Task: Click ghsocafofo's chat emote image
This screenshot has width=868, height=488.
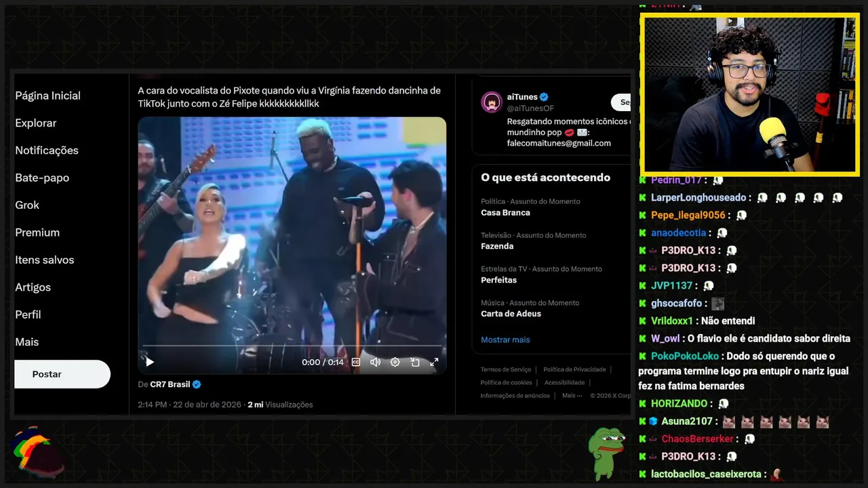Action: pyautogui.click(x=717, y=304)
